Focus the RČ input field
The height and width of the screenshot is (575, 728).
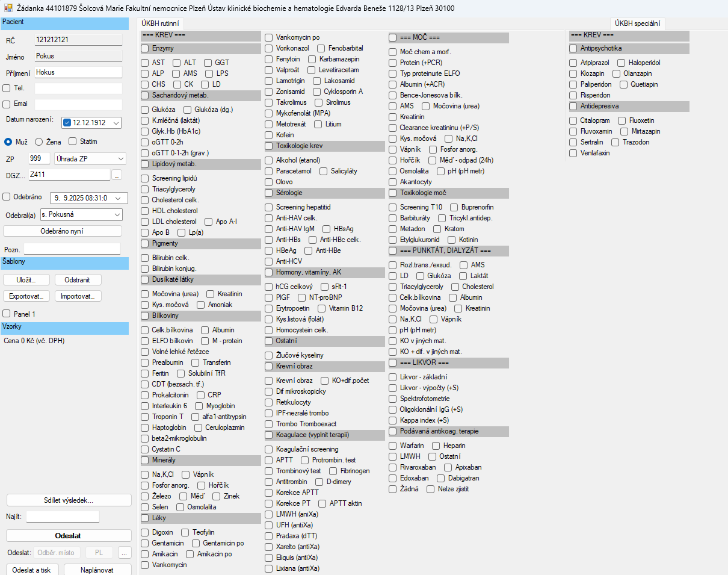(78, 40)
